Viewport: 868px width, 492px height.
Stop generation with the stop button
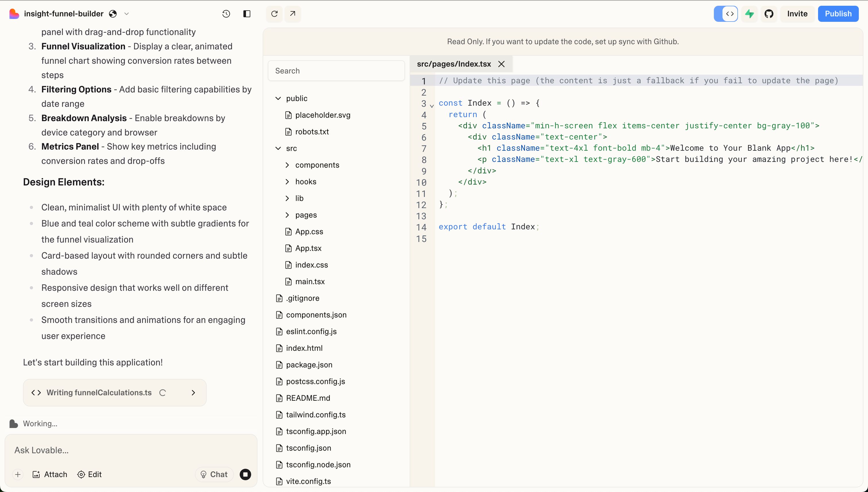pyautogui.click(x=245, y=474)
